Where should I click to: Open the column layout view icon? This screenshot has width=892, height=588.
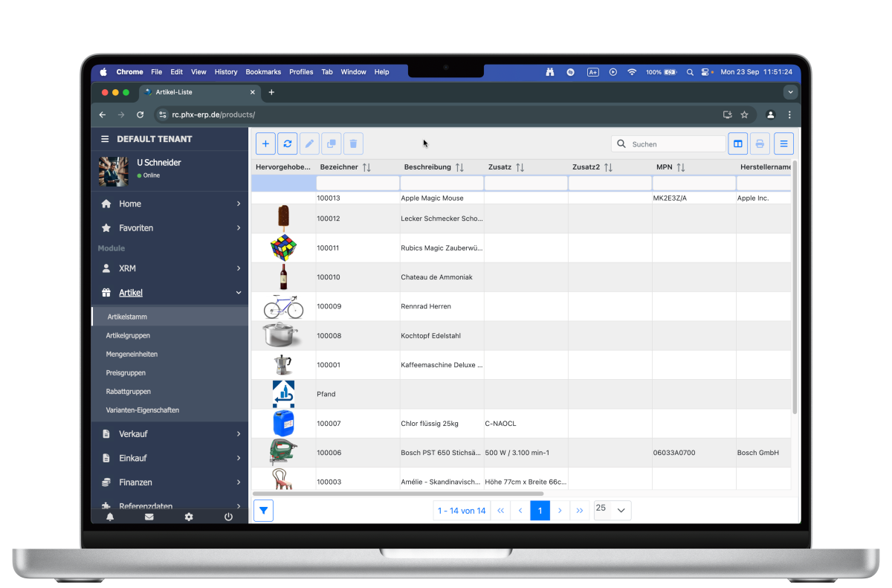pyautogui.click(x=737, y=143)
